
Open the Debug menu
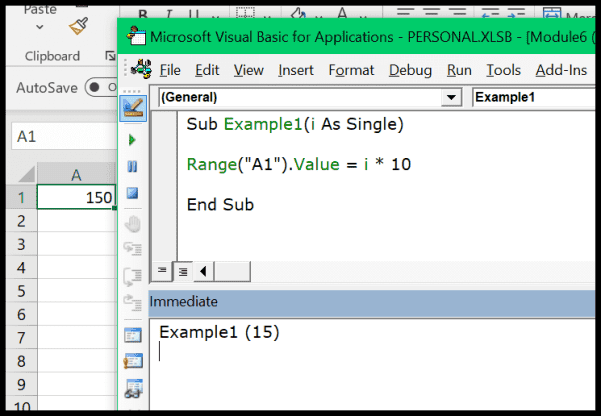click(x=410, y=70)
